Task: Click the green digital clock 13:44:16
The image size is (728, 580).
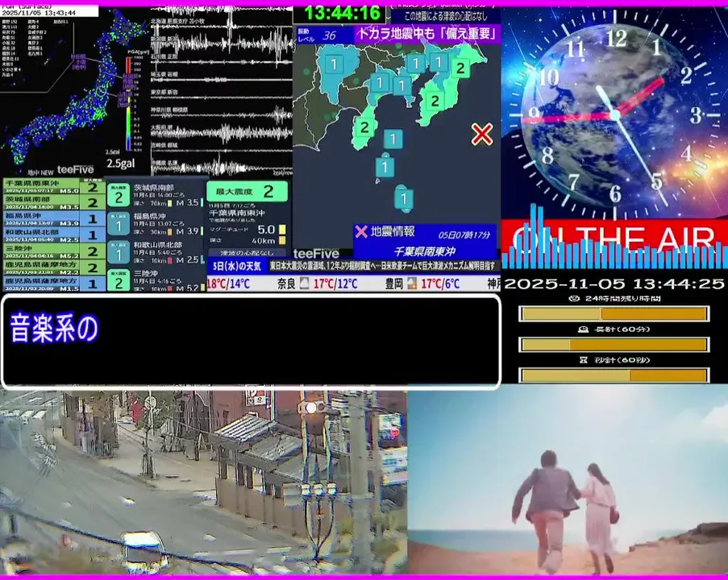Action: click(x=342, y=13)
